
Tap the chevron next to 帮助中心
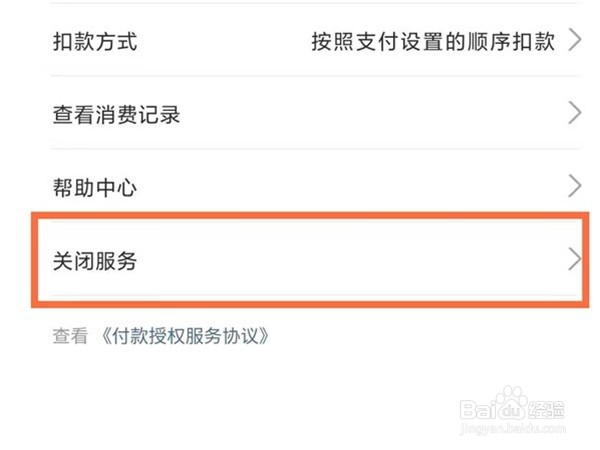point(574,186)
